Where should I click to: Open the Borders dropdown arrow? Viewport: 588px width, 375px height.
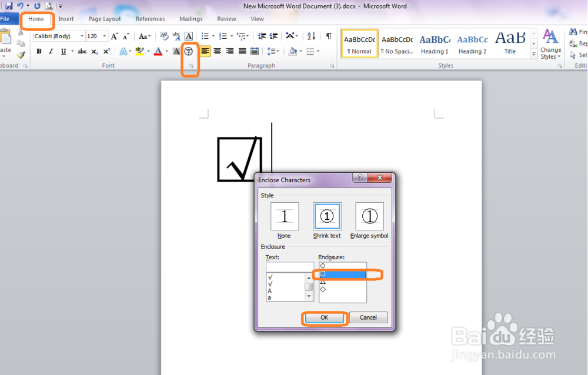pos(318,51)
